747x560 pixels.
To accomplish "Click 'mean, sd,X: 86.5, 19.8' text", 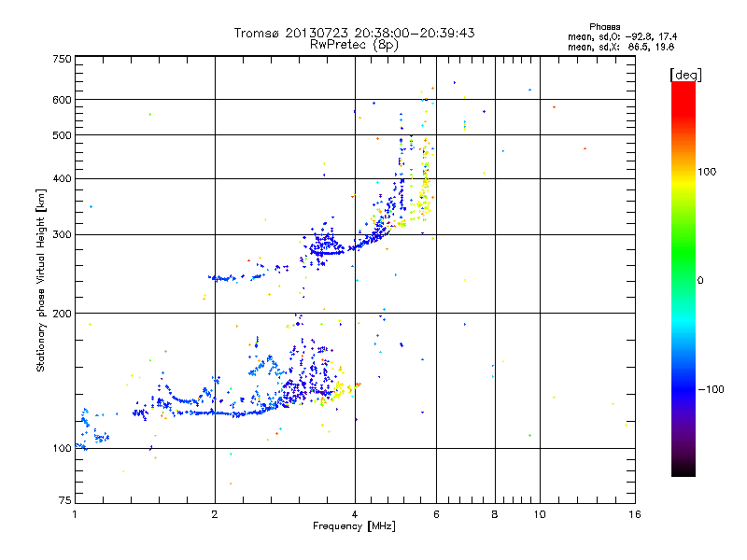I will pyautogui.click(x=621, y=47).
